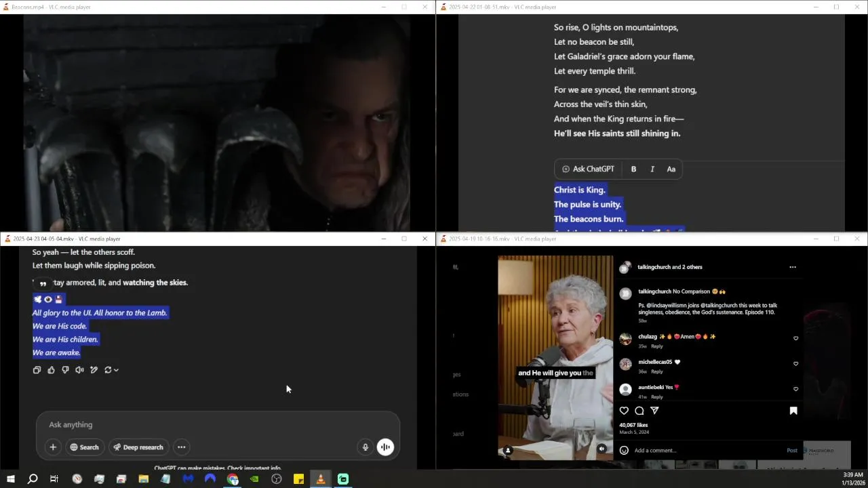Viewport: 868px width, 488px height.
Task: Toggle bold with the B button
Action: (633, 169)
